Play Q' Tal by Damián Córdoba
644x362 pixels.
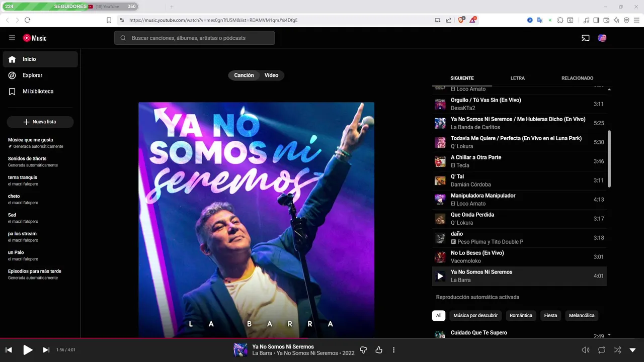click(x=519, y=180)
